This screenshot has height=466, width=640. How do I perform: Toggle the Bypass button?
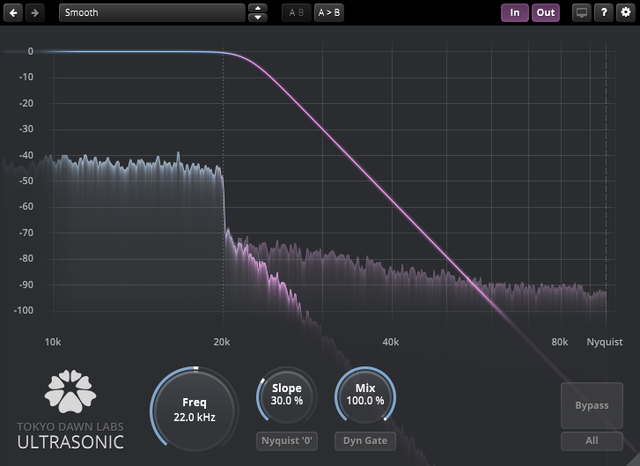click(592, 405)
